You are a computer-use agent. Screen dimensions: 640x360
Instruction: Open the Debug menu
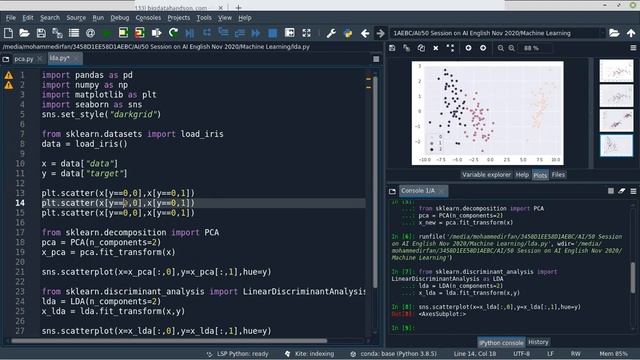[x=120, y=18]
